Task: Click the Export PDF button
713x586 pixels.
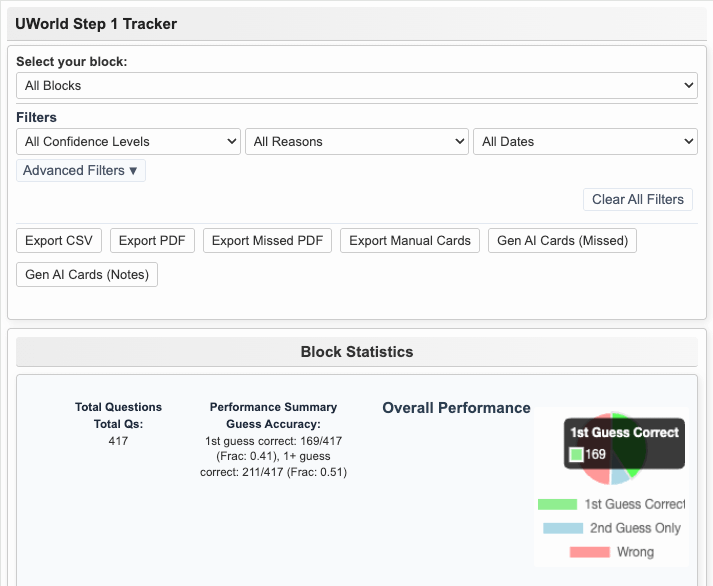Action: tap(152, 241)
